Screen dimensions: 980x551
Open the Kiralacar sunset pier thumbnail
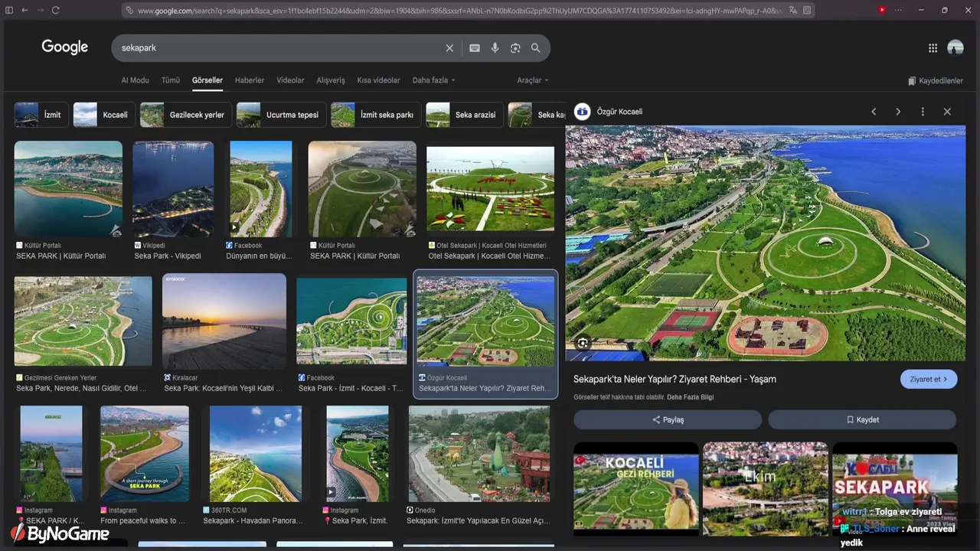224,321
